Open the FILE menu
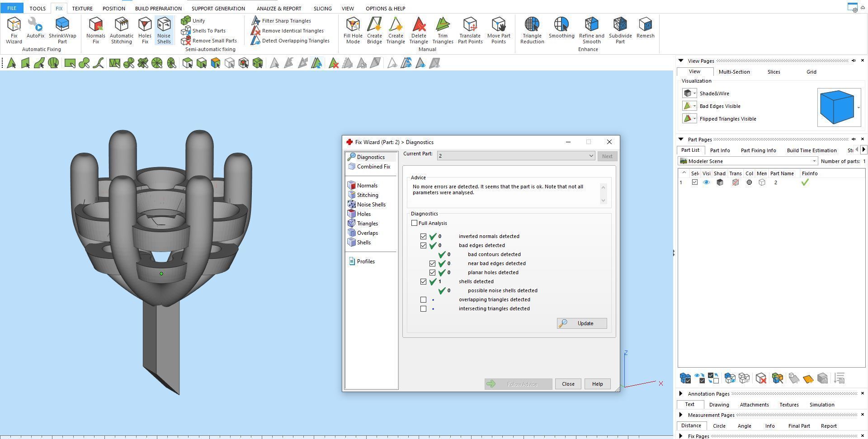The height and width of the screenshot is (439, 868). pos(12,8)
